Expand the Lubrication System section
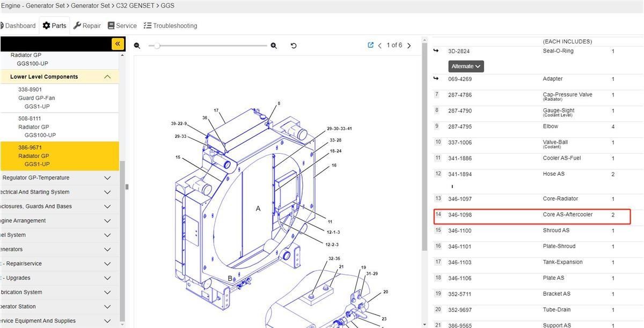The width and height of the screenshot is (644, 328). (107, 293)
